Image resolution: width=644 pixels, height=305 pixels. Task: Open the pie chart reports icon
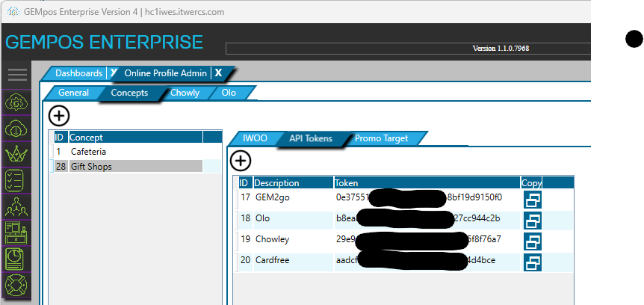pyautogui.click(x=16, y=259)
